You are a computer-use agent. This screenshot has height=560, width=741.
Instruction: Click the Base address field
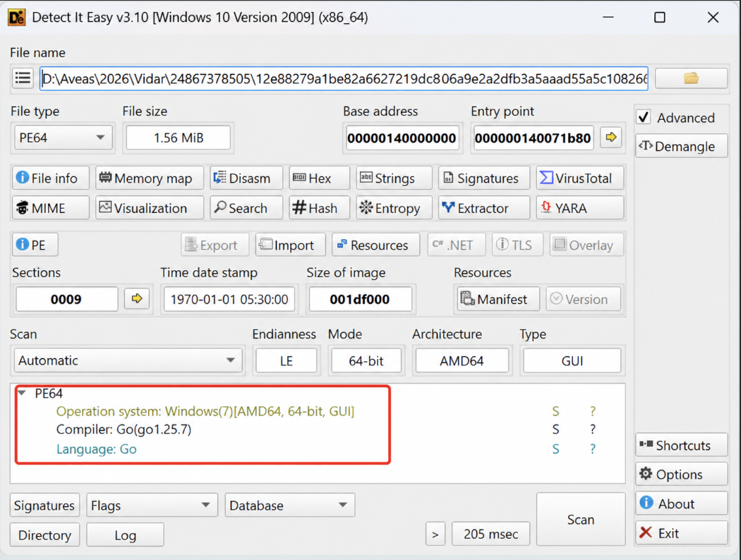coord(402,138)
